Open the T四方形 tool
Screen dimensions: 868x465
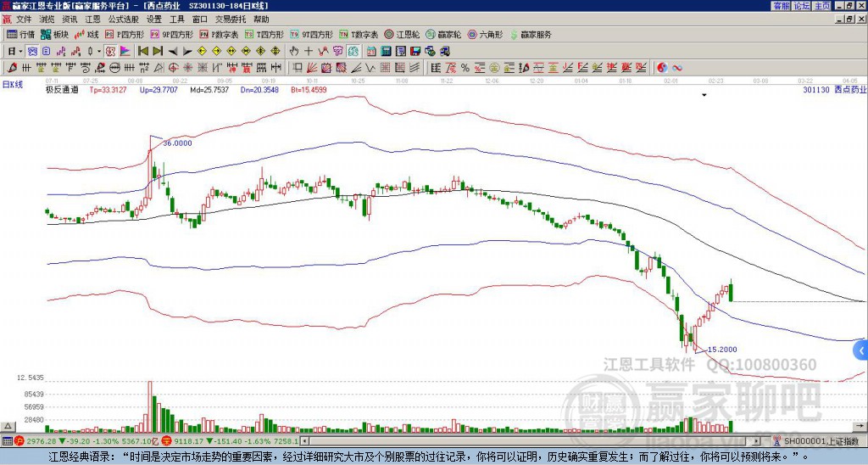[x=264, y=34]
